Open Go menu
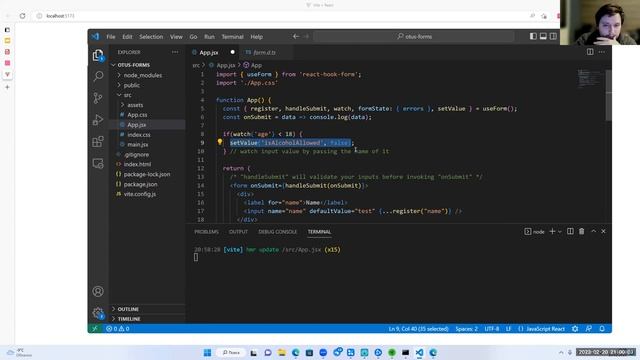Screen dimensions: 640x360 (x=193, y=37)
